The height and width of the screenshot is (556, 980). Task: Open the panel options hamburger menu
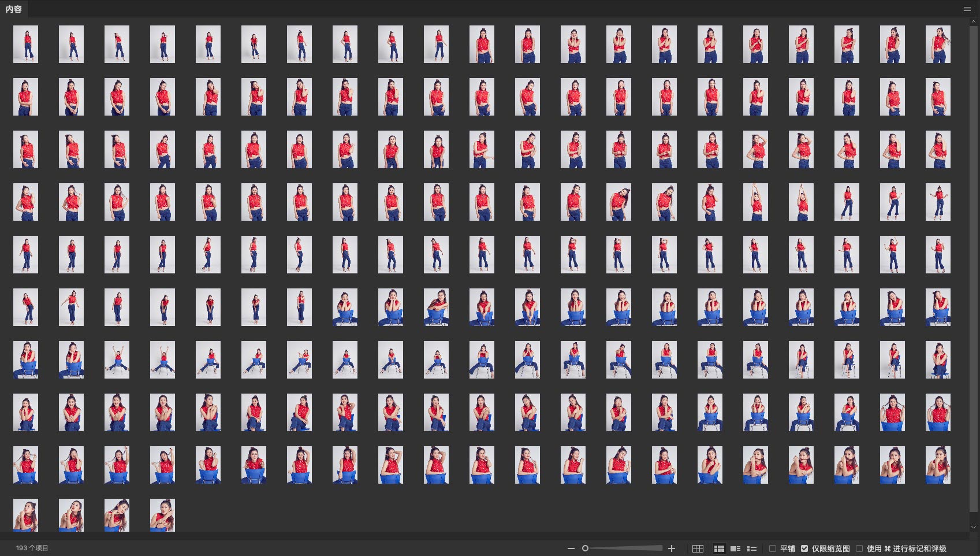(967, 9)
